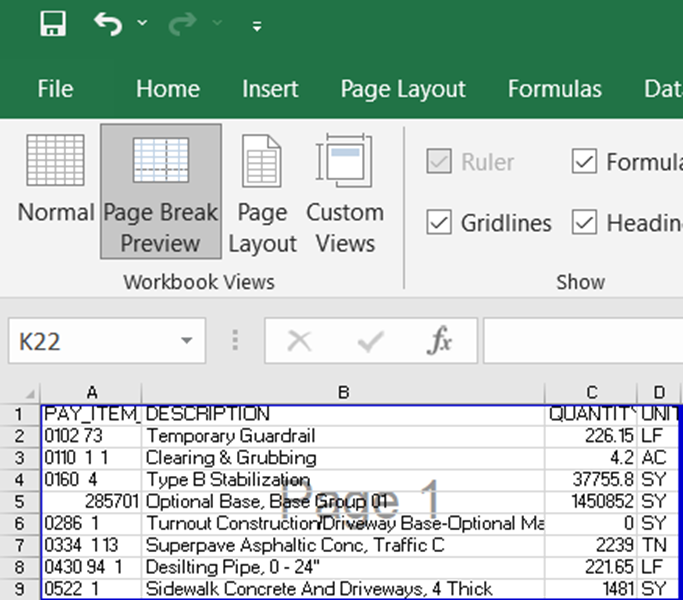Click the 'Clearing & Grubbing' cell
The height and width of the screenshot is (600, 683).
pyautogui.click(x=343, y=458)
